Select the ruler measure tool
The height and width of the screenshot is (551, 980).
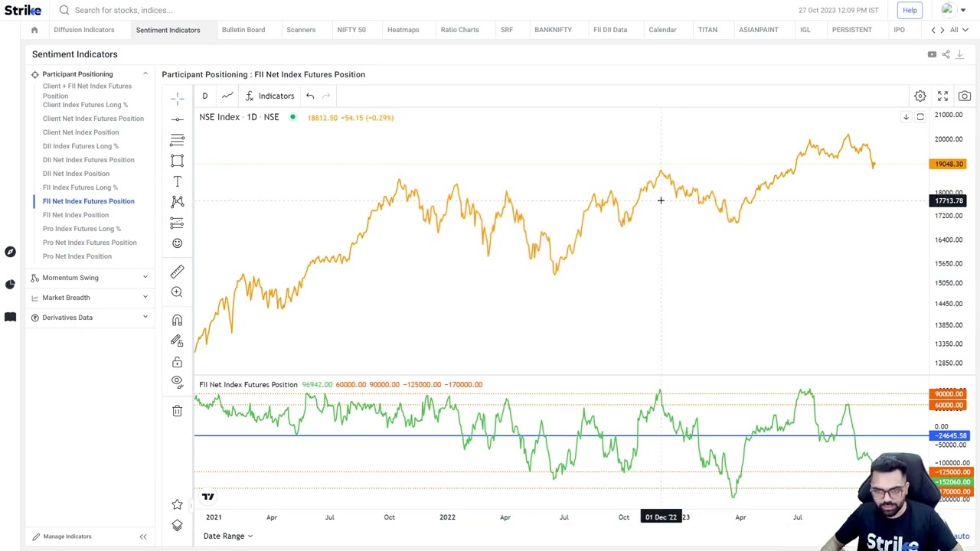click(x=177, y=272)
